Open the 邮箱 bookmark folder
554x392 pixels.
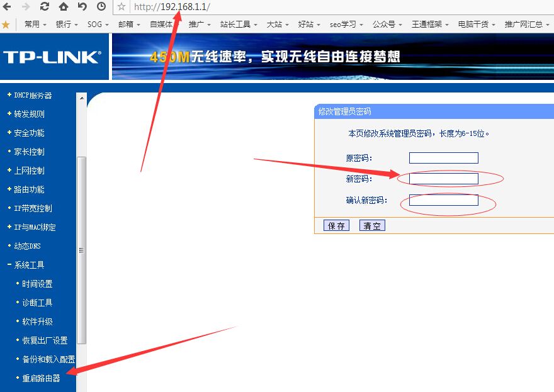(x=129, y=25)
